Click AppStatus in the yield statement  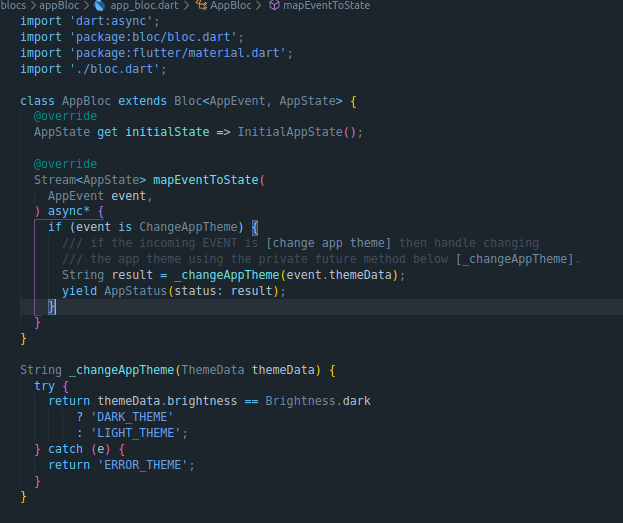coord(135,291)
